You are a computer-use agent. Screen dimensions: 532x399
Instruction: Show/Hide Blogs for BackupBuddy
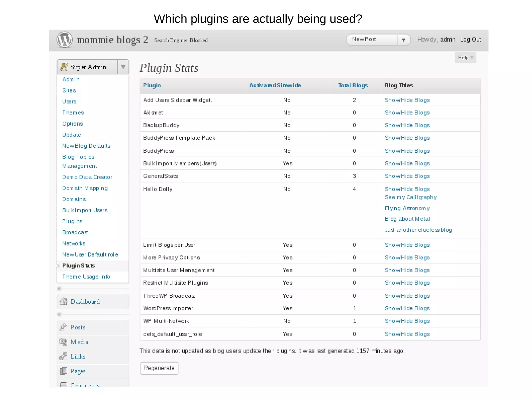[407, 125]
